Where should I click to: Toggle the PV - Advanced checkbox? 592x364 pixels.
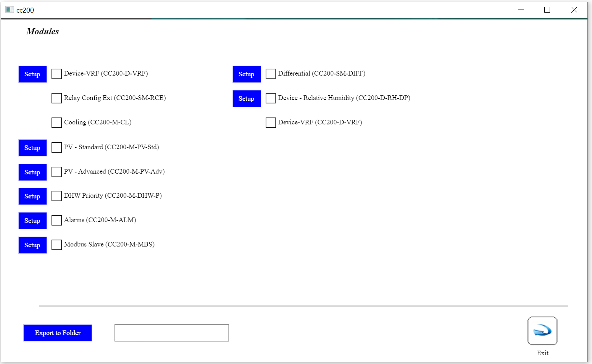56,172
